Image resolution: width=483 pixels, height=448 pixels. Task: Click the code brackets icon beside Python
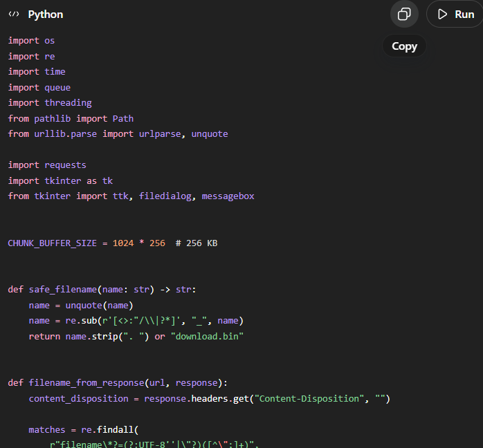[14, 14]
